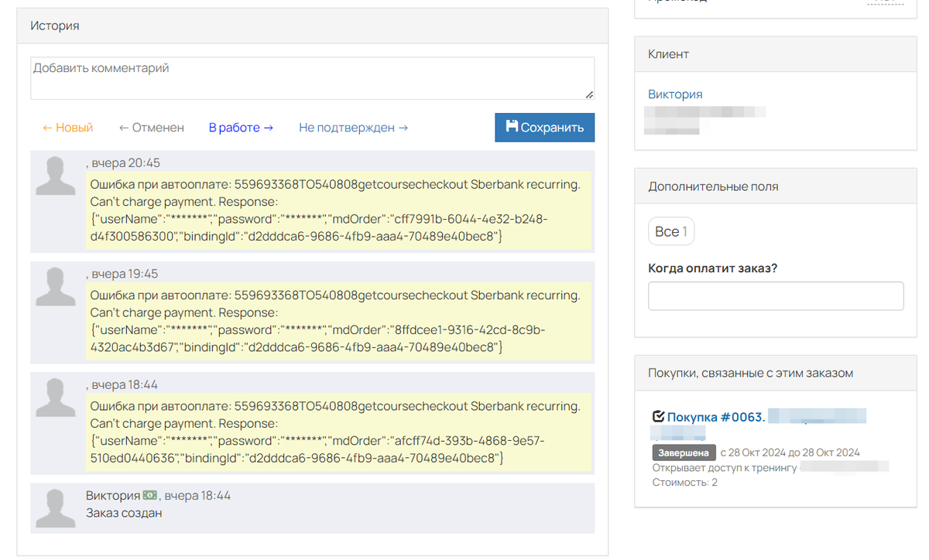Click the 'Клиент' panel header

click(x=775, y=54)
